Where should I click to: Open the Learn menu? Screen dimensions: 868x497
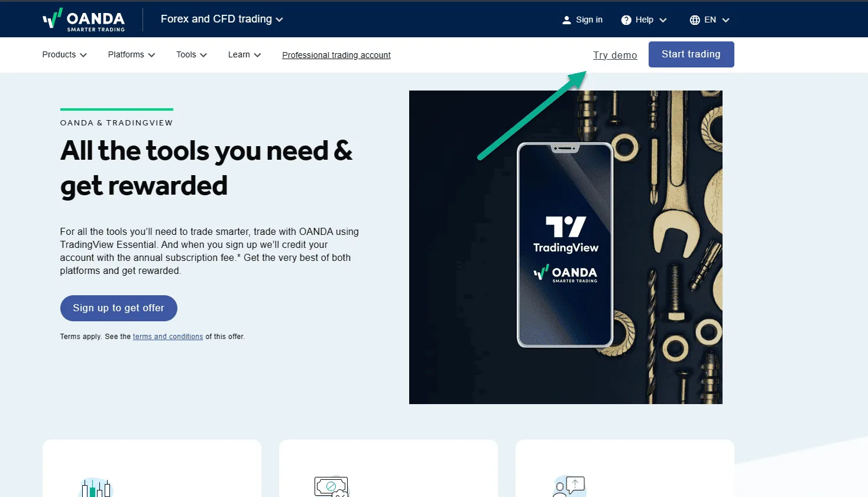click(244, 54)
